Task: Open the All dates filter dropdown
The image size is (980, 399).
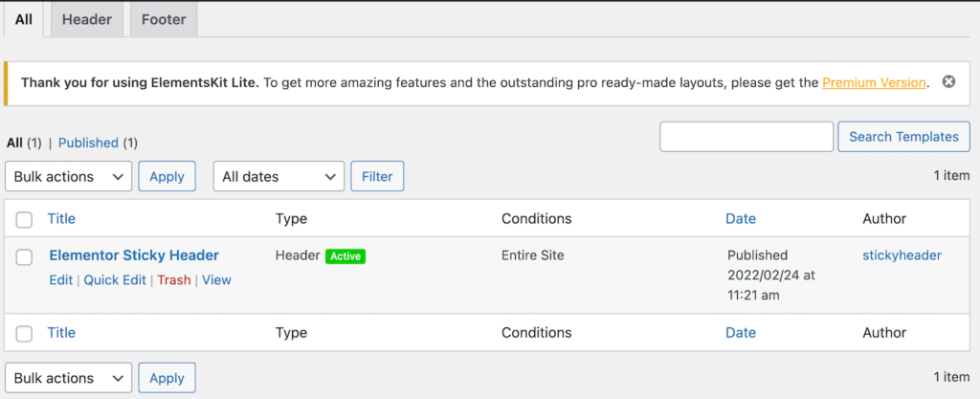Action: (278, 177)
